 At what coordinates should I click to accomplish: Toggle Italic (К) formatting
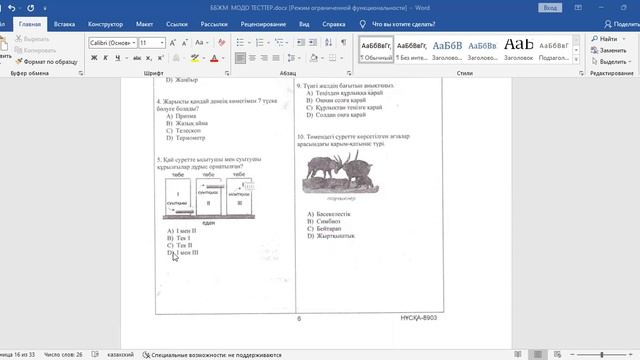click(x=105, y=58)
